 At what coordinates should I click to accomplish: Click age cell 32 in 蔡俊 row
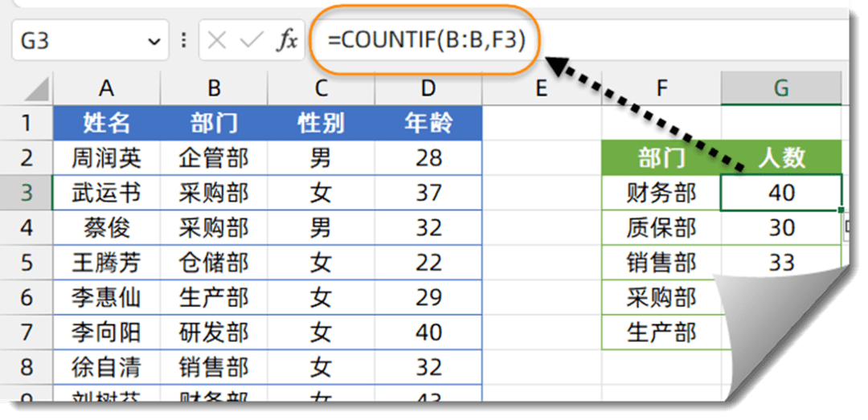pyautogui.click(x=428, y=227)
